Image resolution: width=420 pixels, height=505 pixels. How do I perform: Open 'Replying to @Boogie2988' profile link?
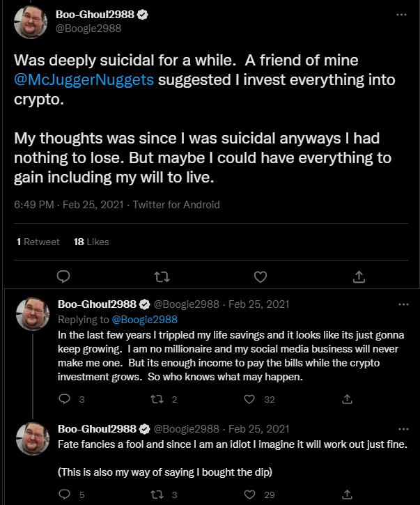tap(144, 320)
